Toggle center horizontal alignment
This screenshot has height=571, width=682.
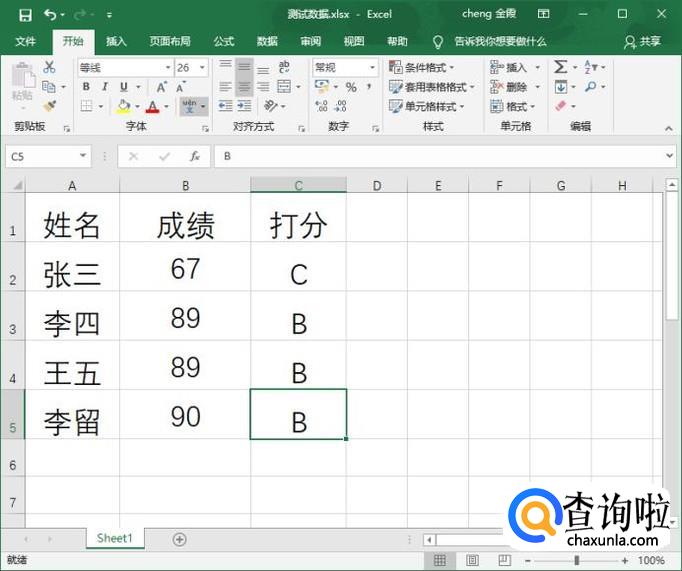[x=244, y=87]
